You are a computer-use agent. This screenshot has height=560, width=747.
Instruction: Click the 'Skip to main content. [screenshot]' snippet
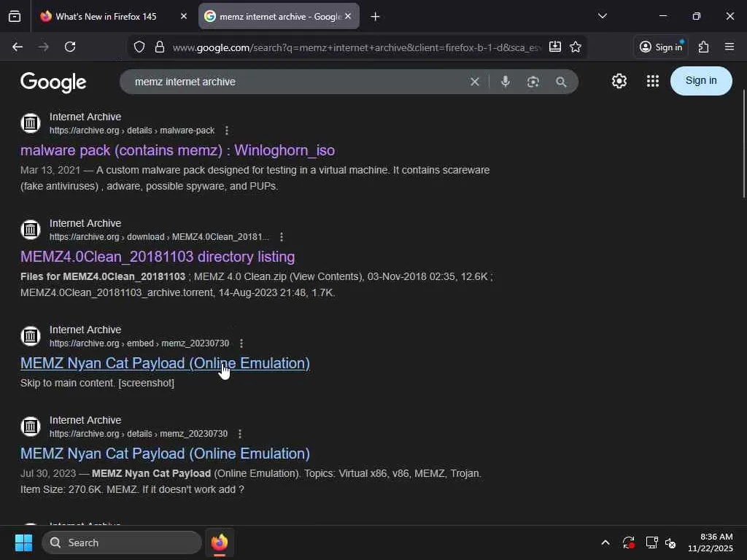click(x=97, y=383)
